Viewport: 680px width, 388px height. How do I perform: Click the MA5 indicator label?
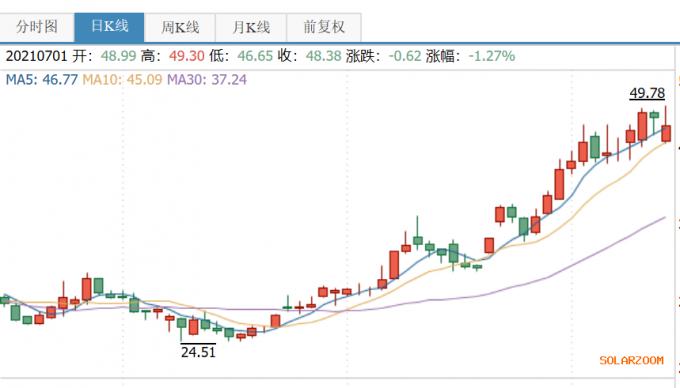(42, 80)
